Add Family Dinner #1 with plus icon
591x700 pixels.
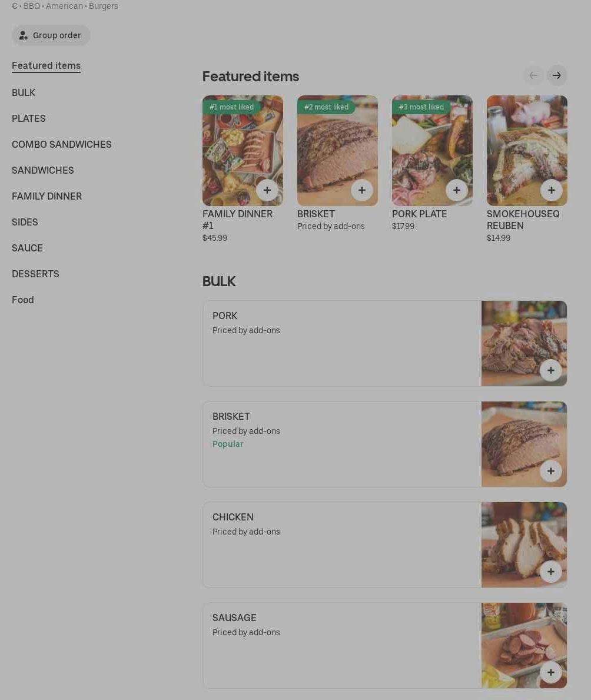[267, 190]
